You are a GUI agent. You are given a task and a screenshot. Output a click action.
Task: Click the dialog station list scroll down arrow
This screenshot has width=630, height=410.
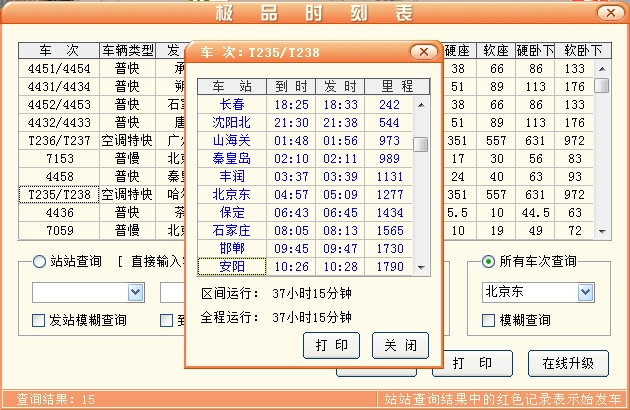(x=421, y=267)
